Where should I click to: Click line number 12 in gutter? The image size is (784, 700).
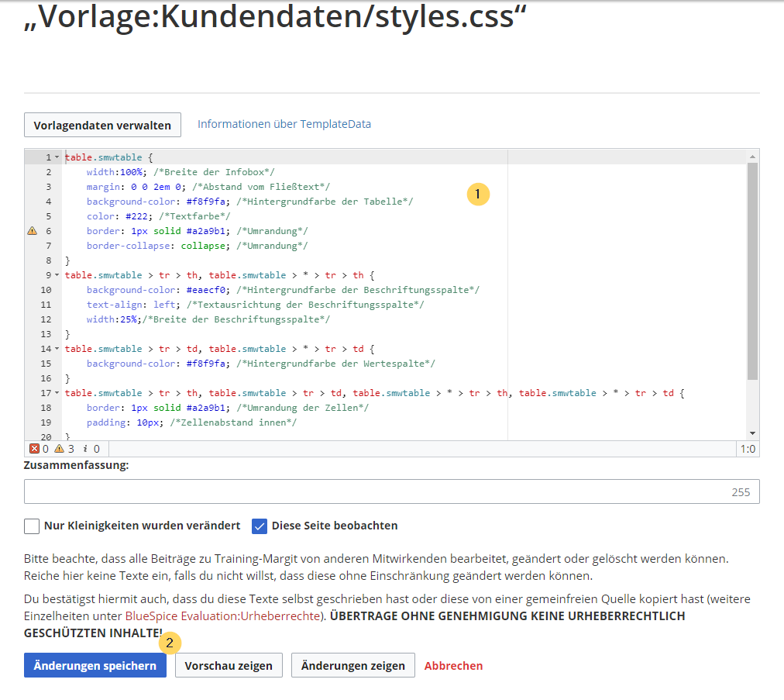tap(46, 319)
